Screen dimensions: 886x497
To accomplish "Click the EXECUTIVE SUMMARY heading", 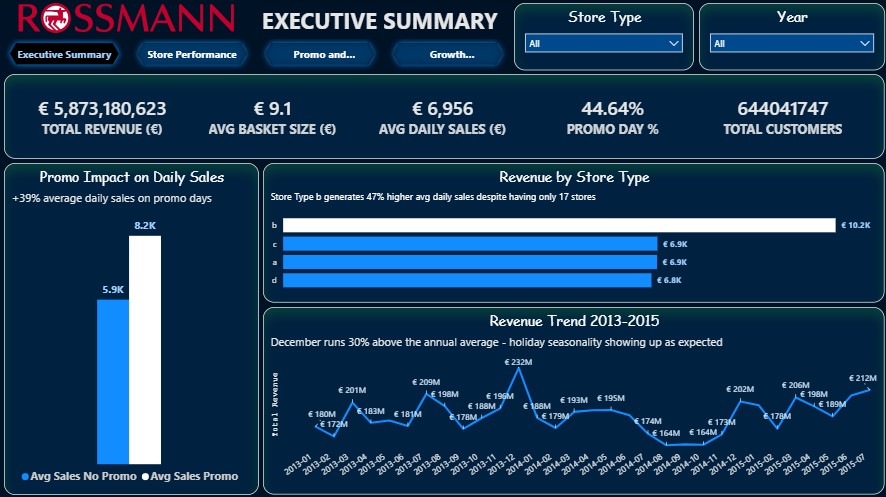I will click(380, 21).
